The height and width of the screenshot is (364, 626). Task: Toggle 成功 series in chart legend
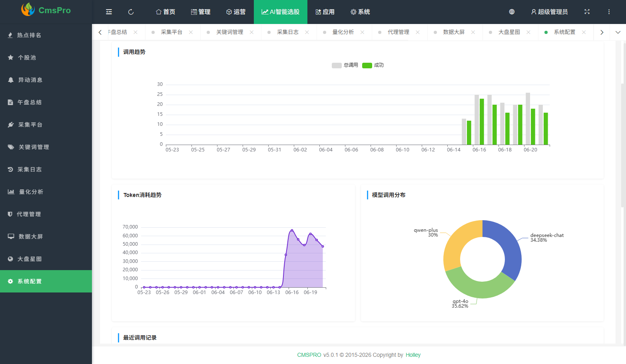[x=373, y=65]
